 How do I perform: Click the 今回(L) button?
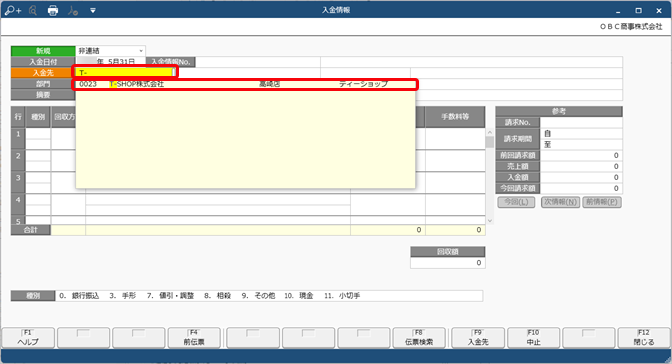pyautogui.click(x=516, y=202)
